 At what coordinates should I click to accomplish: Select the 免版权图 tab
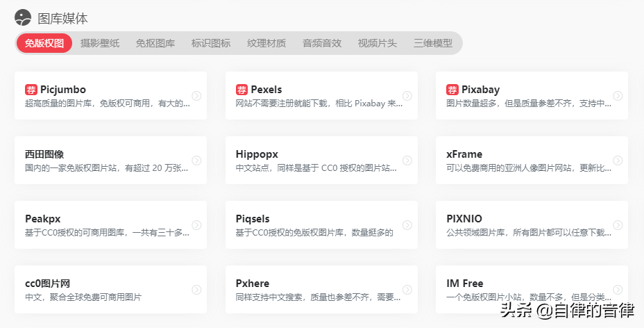pyautogui.click(x=44, y=43)
